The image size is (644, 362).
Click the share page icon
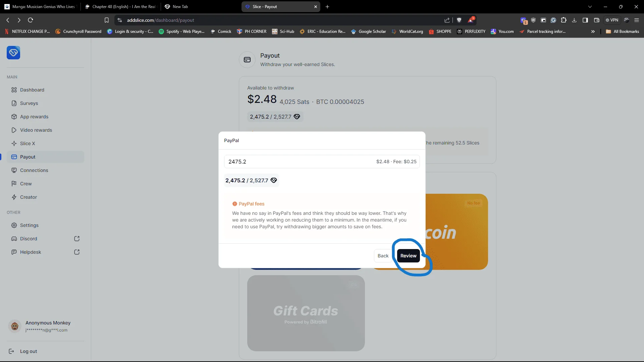click(447, 20)
